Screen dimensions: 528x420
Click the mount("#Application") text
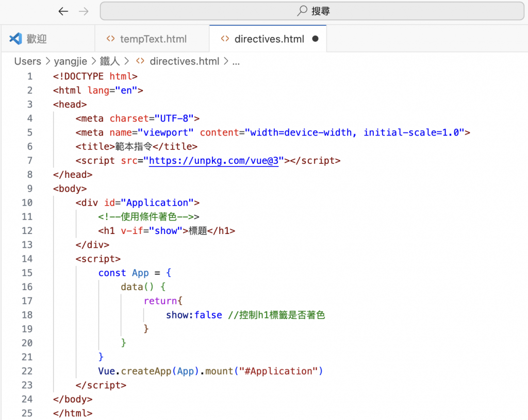[x=264, y=371]
